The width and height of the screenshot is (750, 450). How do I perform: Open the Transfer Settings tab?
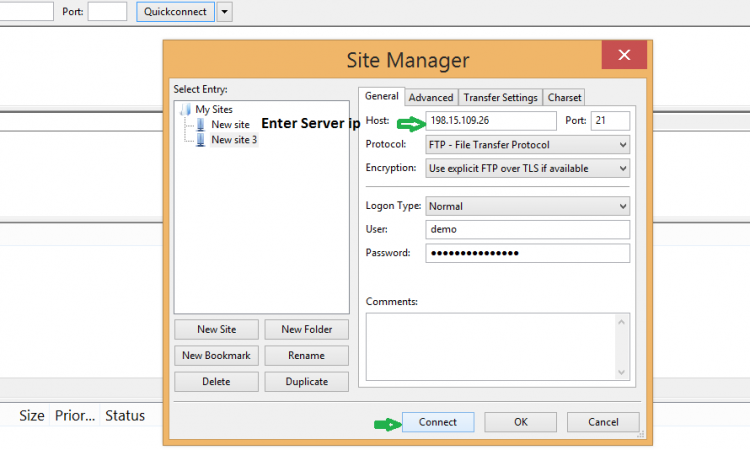500,98
